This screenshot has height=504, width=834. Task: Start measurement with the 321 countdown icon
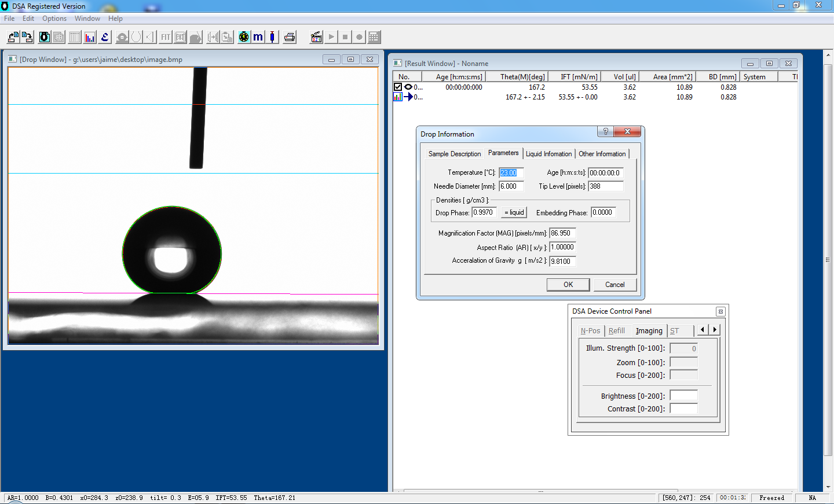point(316,36)
